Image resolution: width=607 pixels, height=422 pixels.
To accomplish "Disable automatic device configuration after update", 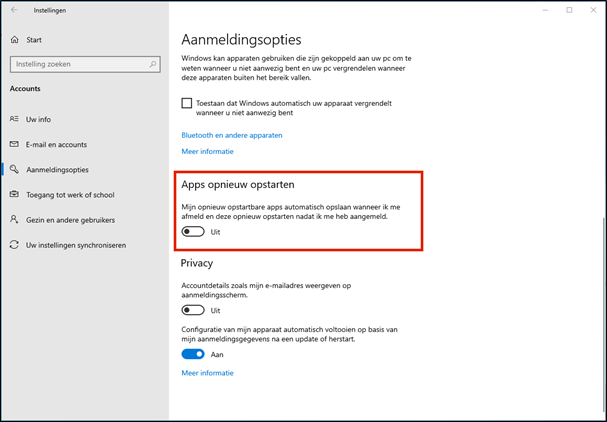I will click(193, 354).
